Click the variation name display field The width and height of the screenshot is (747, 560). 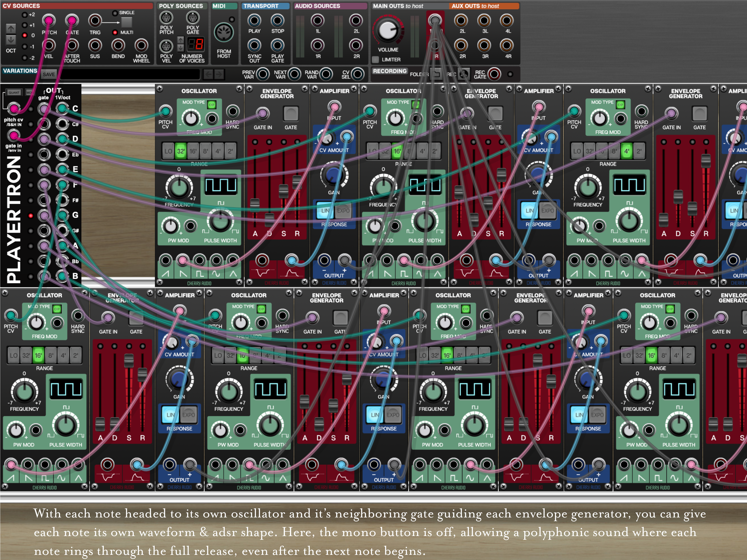point(130,74)
